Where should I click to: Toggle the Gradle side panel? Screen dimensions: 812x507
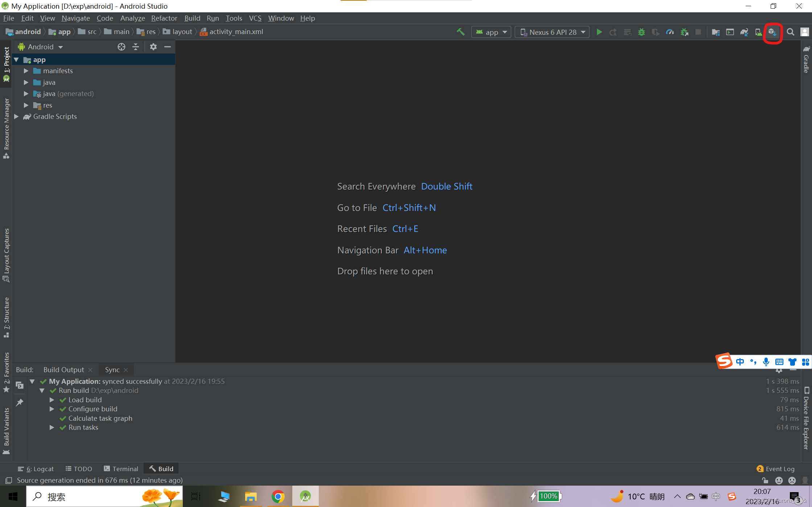point(806,60)
